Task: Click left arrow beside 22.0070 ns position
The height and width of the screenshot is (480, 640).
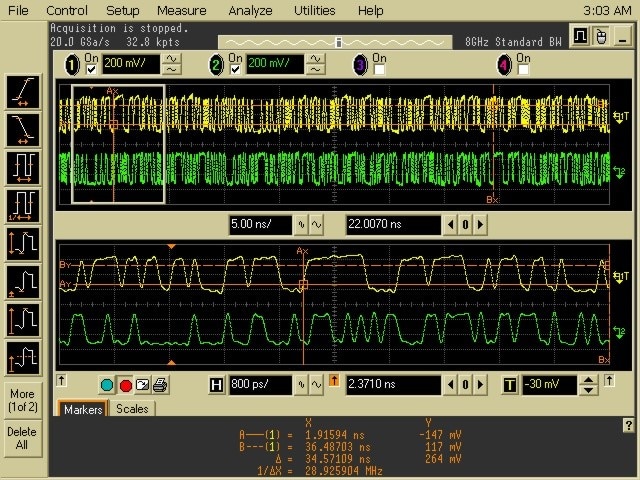Action: pyautogui.click(x=450, y=224)
